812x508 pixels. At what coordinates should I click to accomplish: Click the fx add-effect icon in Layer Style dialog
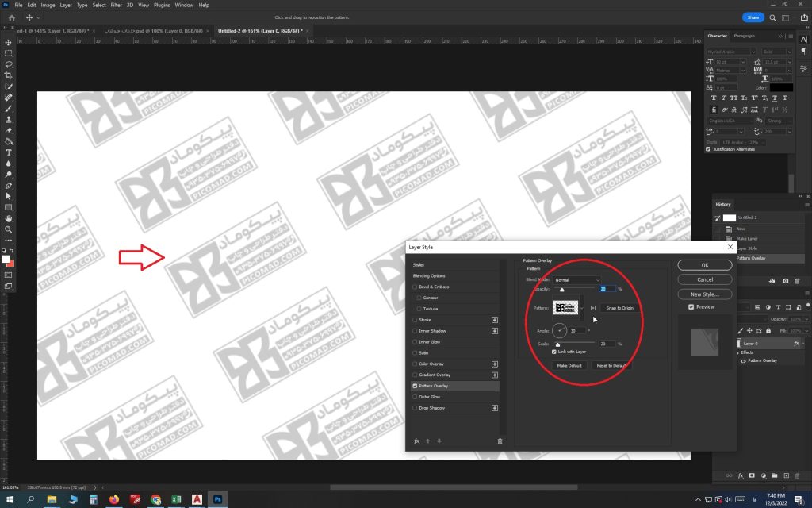tap(416, 441)
